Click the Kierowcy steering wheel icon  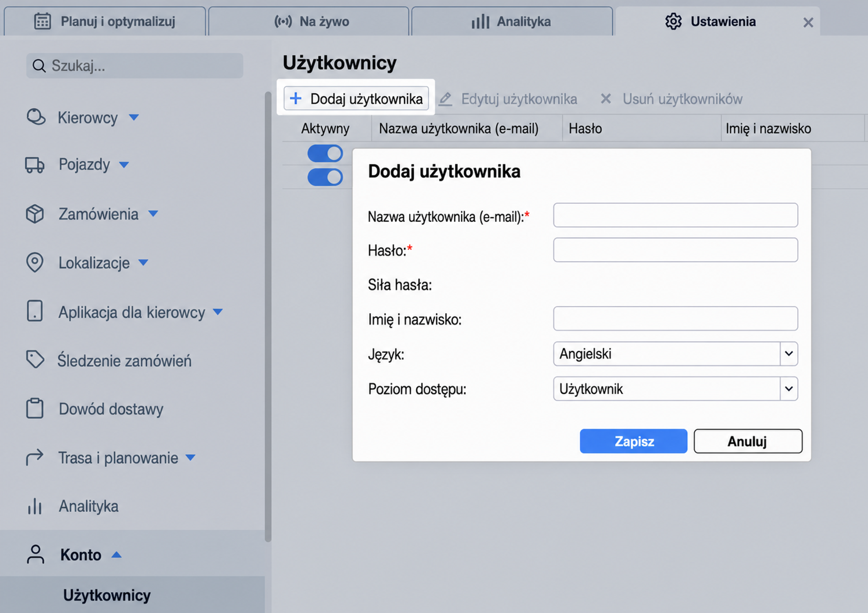[x=36, y=118]
